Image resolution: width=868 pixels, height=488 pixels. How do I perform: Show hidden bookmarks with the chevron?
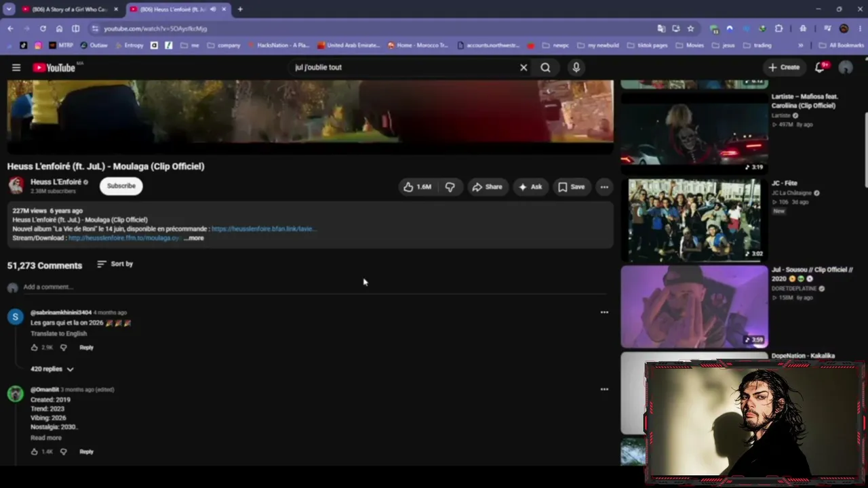(x=801, y=45)
